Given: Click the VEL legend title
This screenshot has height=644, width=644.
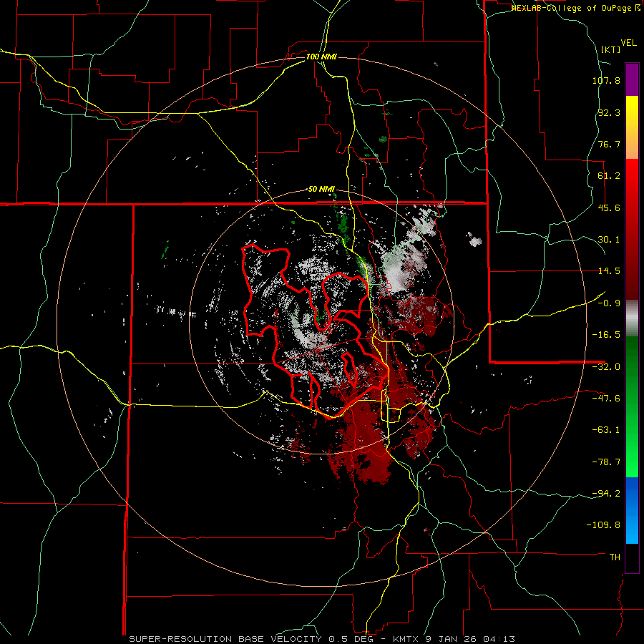Looking at the screenshot, I should (x=629, y=43).
